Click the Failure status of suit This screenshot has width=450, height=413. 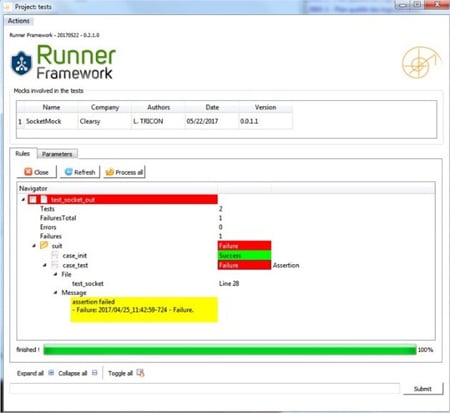pyautogui.click(x=244, y=246)
